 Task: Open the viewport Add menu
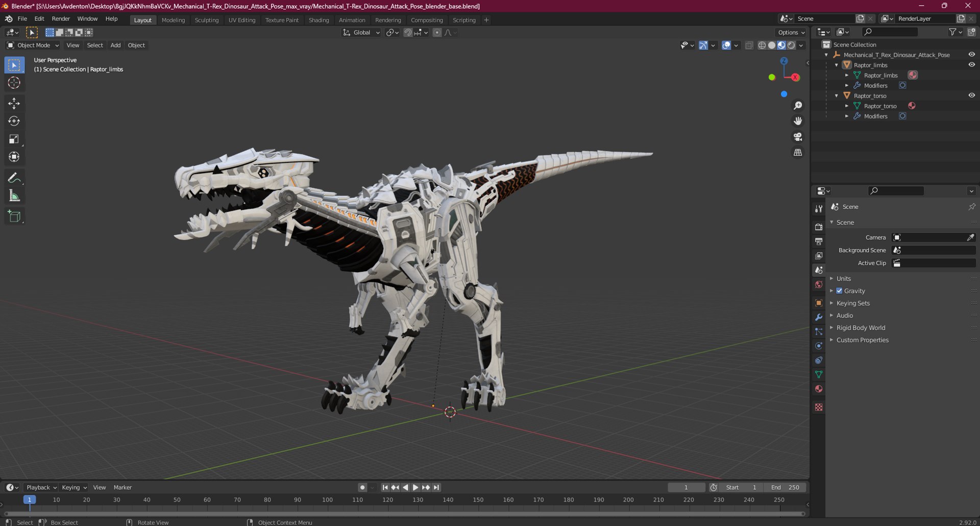pos(115,45)
